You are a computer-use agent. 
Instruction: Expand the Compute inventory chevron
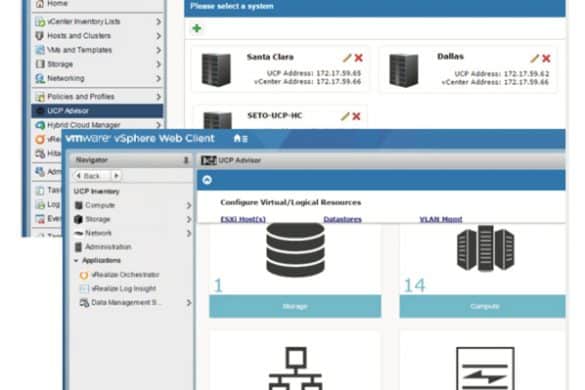click(x=189, y=205)
